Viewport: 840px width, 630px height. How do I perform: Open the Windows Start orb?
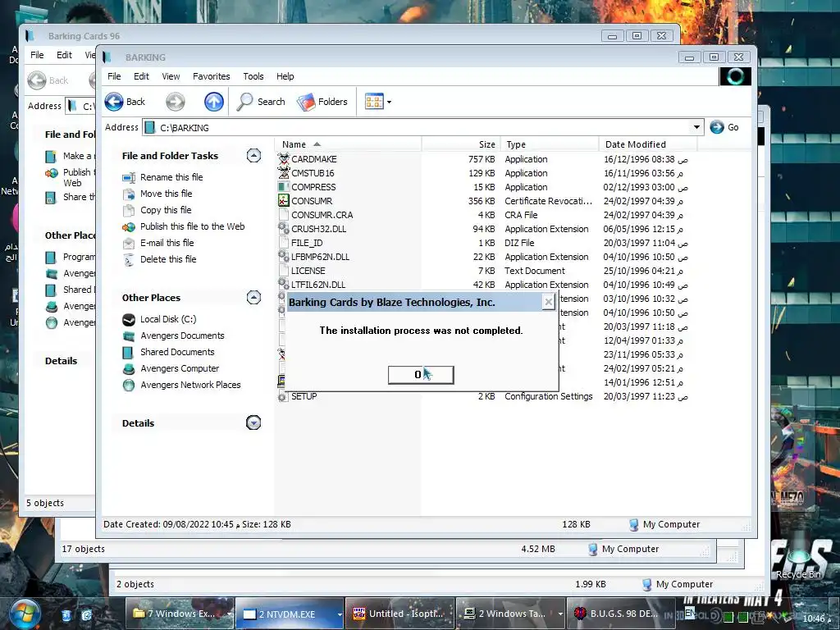25,614
